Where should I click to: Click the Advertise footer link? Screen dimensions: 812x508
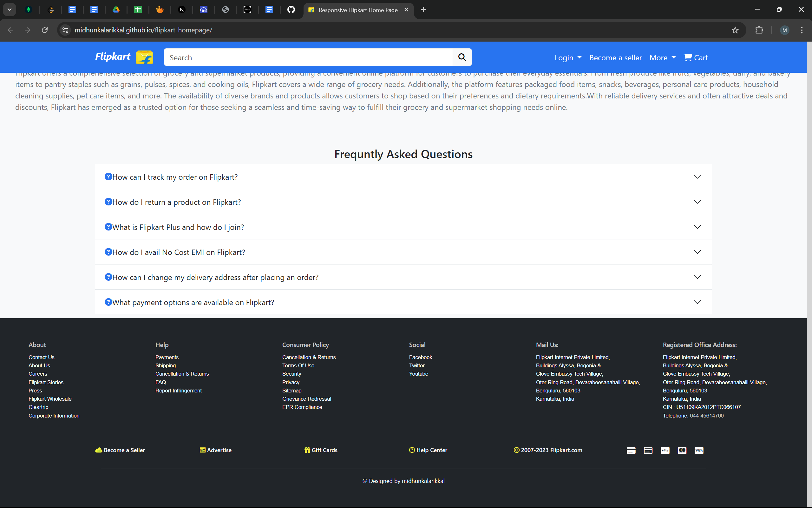click(215, 450)
